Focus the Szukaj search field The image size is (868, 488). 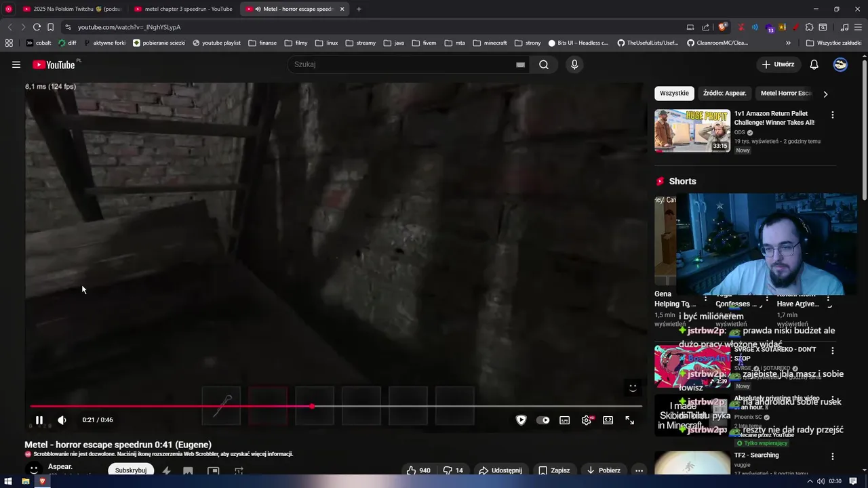click(x=403, y=64)
